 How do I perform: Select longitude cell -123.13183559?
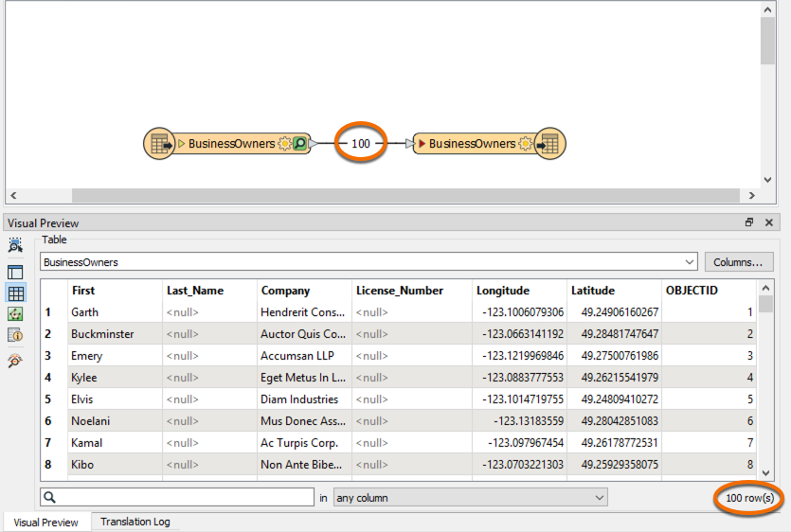pyautogui.click(x=520, y=420)
